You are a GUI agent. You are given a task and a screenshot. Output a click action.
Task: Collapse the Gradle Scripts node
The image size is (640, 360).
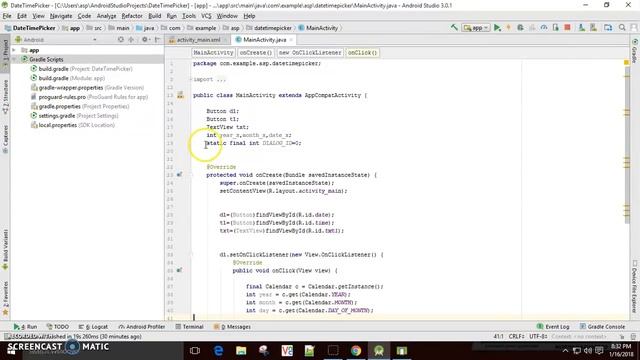(x=14, y=59)
